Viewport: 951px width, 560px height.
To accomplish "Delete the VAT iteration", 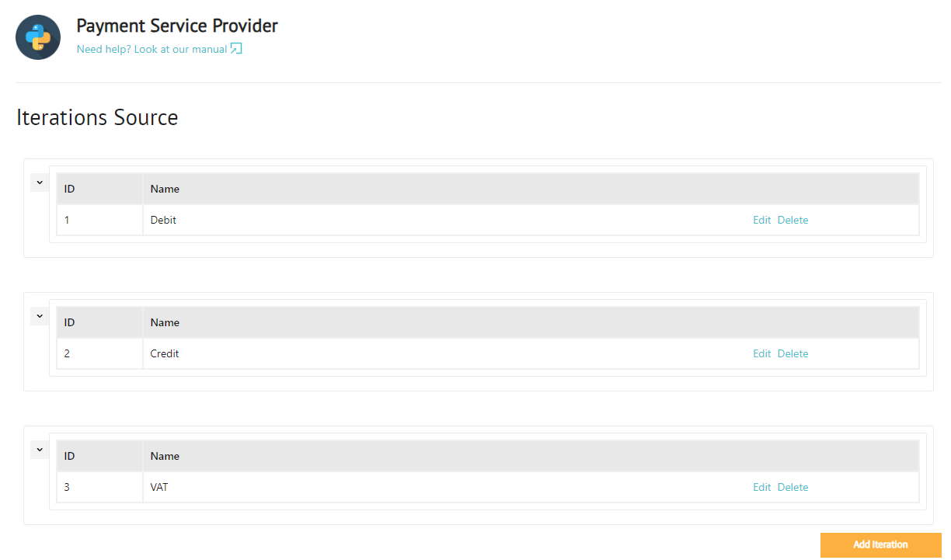I will click(x=792, y=487).
